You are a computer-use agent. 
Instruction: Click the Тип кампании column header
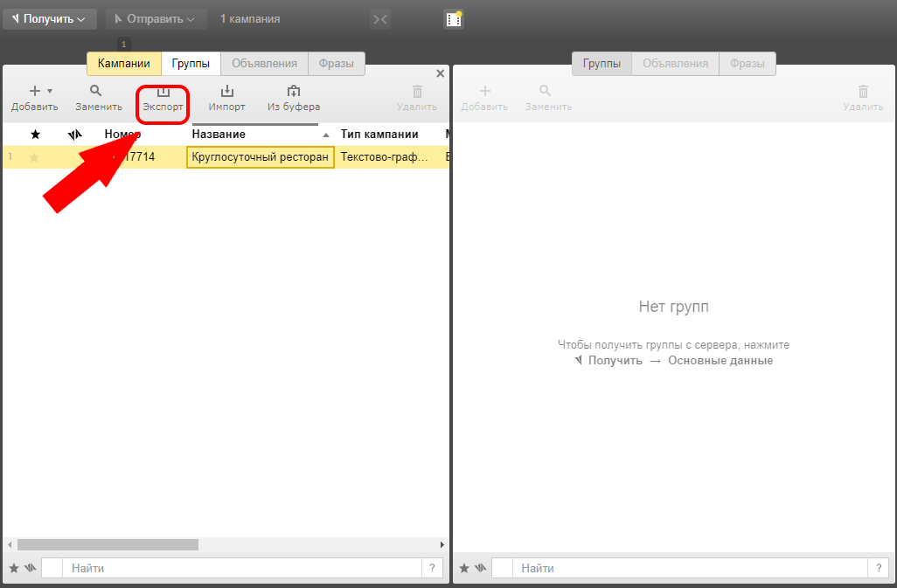(x=379, y=135)
